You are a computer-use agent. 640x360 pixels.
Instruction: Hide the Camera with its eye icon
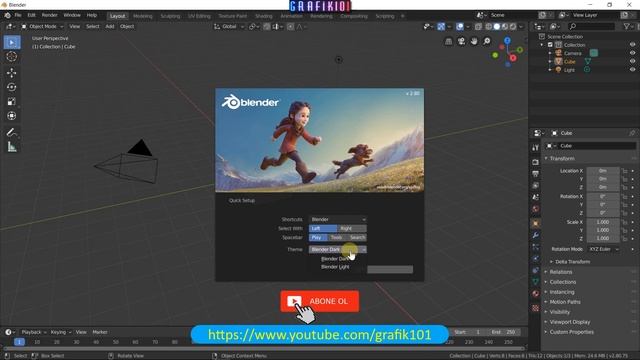(x=632, y=53)
